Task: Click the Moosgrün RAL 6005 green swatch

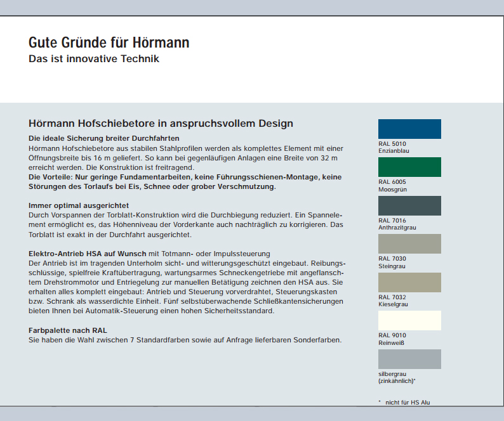Action: [409, 167]
